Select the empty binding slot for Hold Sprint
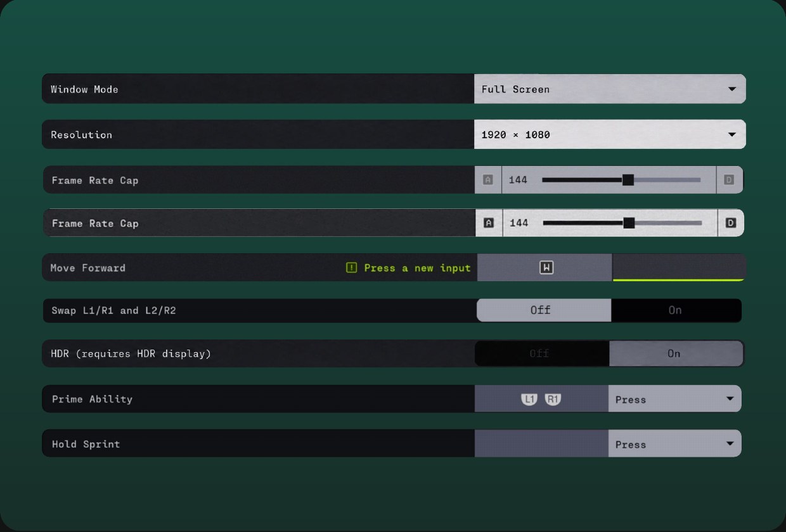Image resolution: width=786 pixels, height=532 pixels. click(x=541, y=443)
